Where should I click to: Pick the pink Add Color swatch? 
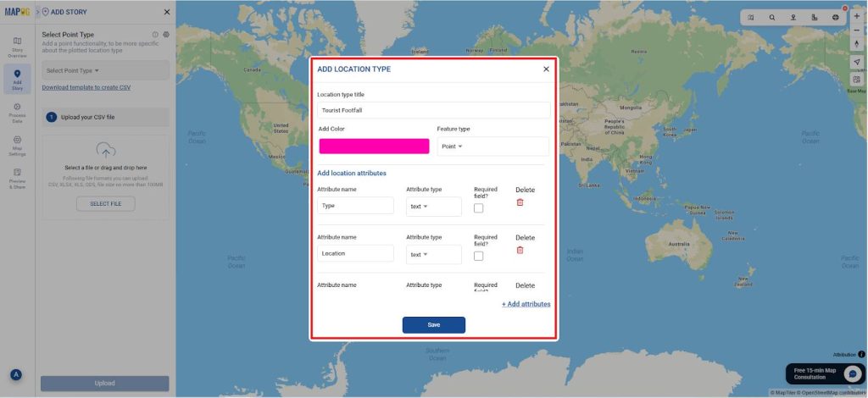[x=374, y=146]
